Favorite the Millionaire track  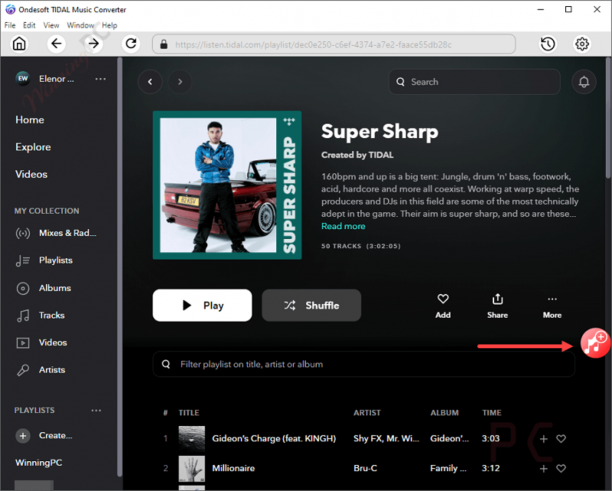pos(561,468)
